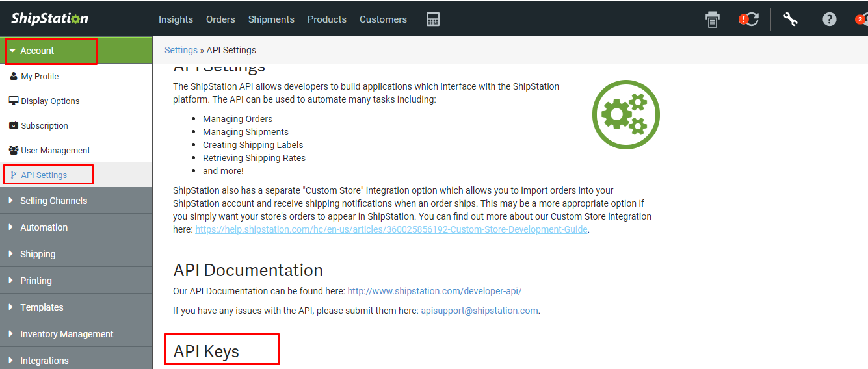Open the rate calculator icon
Image resolution: width=868 pixels, height=369 pixels.
(x=433, y=19)
